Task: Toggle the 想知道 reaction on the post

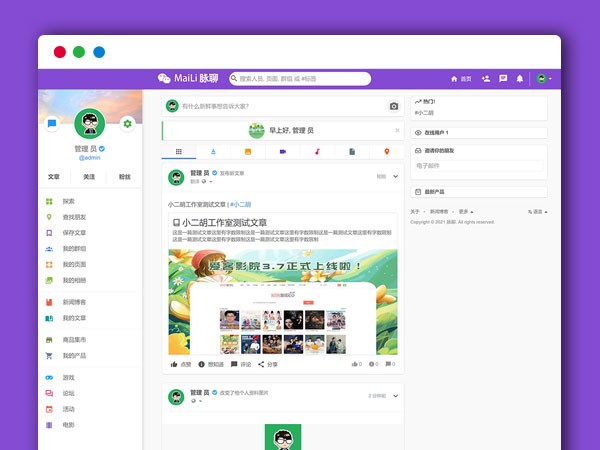Action: click(x=210, y=364)
